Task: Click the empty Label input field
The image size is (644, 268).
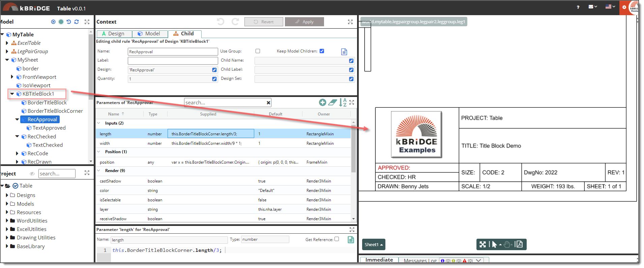Action: point(173,61)
